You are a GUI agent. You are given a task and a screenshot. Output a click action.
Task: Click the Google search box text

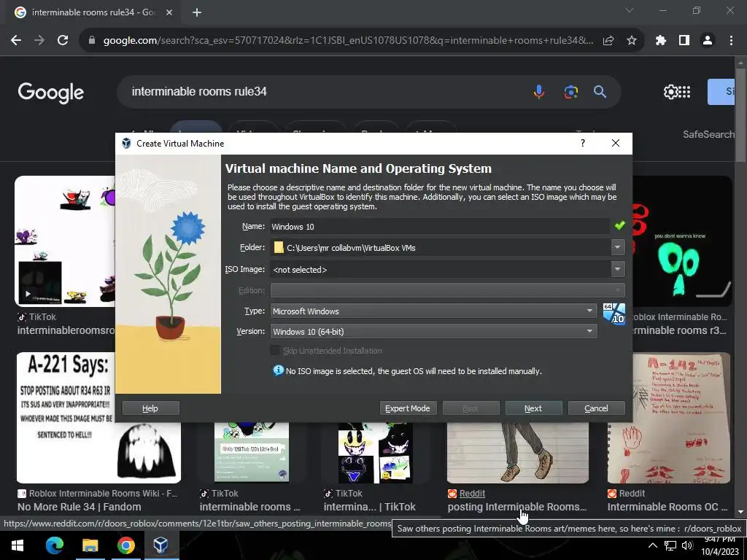199,91
